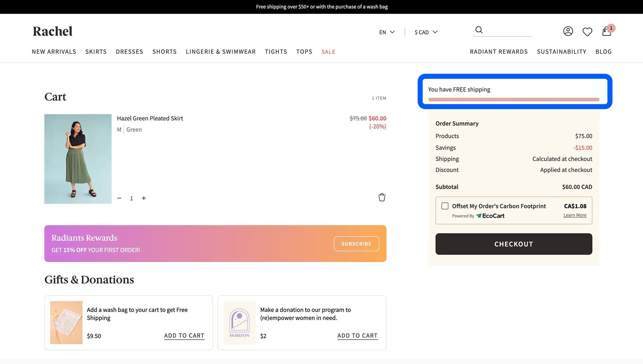Click the Rachel logo
Screen dimensions: 643x364
pos(52,31)
